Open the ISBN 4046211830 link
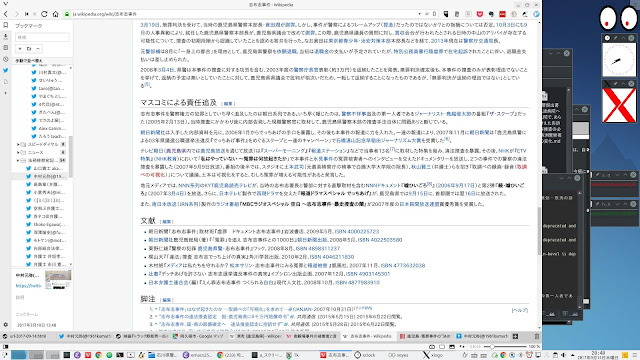640x360 pixels. [331, 257]
